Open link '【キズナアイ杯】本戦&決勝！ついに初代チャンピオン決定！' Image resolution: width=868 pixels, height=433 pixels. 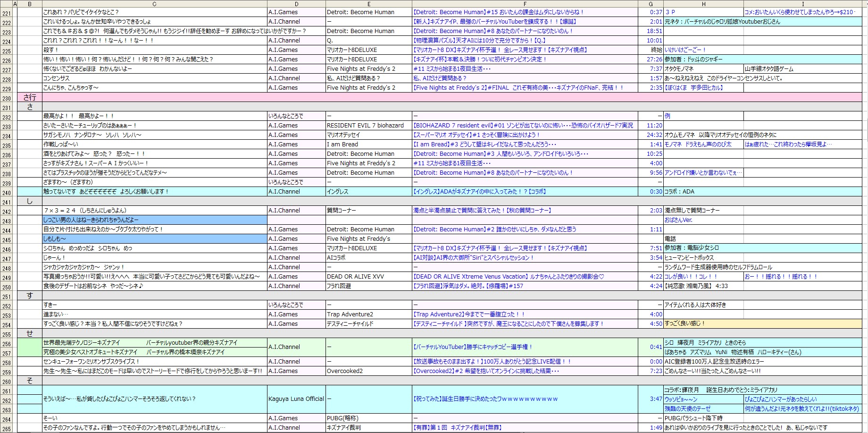480,59
